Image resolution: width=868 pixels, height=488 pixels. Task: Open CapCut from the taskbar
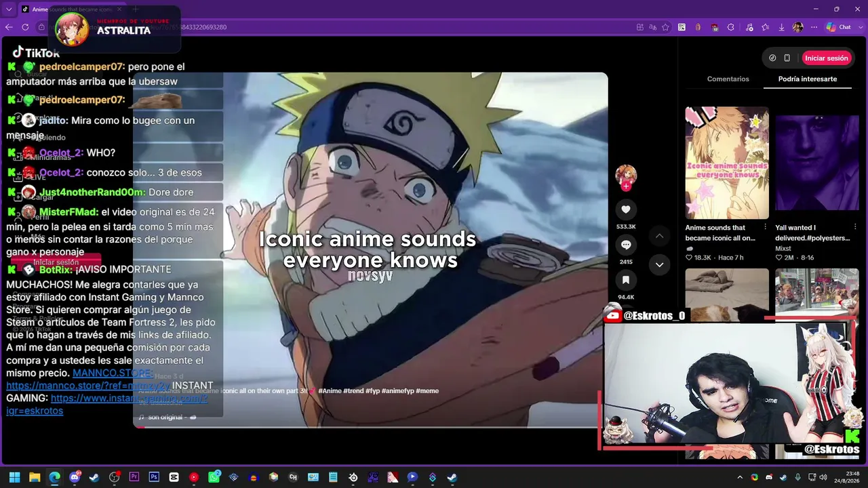coord(174,477)
